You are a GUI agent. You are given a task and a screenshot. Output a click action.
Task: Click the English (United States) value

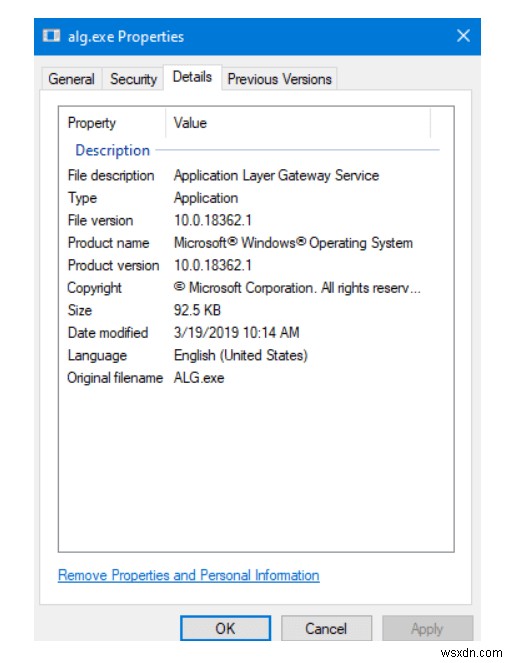[x=241, y=355]
